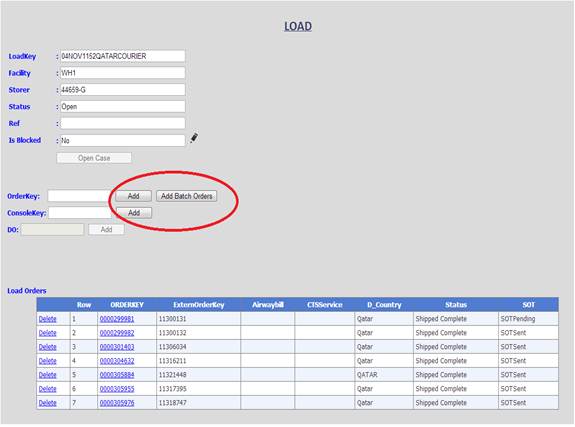Open order link 0000301403
Screen dimensions: 575x427
click(x=117, y=347)
